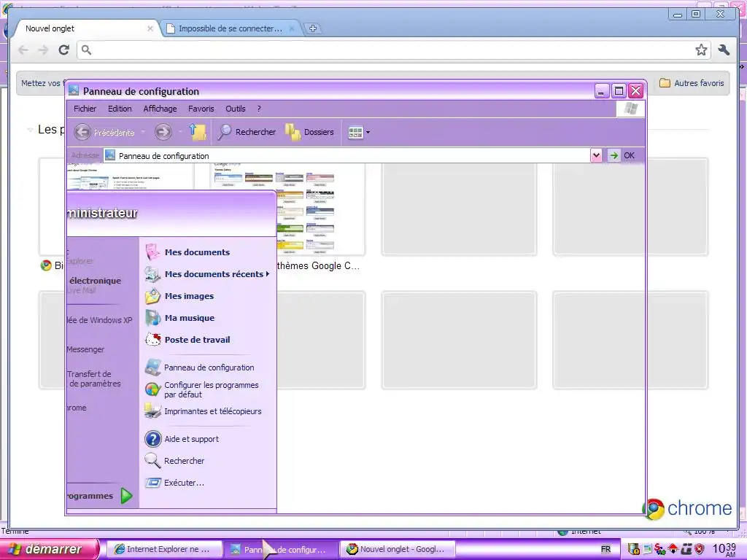The image size is (747, 560).
Task: Click the Précédente back button
Action: tap(105, 133)
